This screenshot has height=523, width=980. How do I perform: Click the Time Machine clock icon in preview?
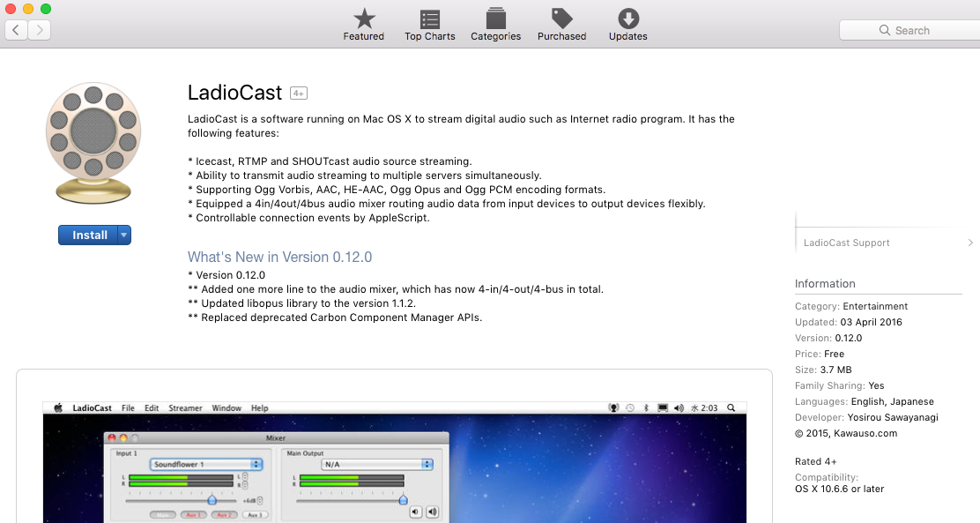pos(630,407)
